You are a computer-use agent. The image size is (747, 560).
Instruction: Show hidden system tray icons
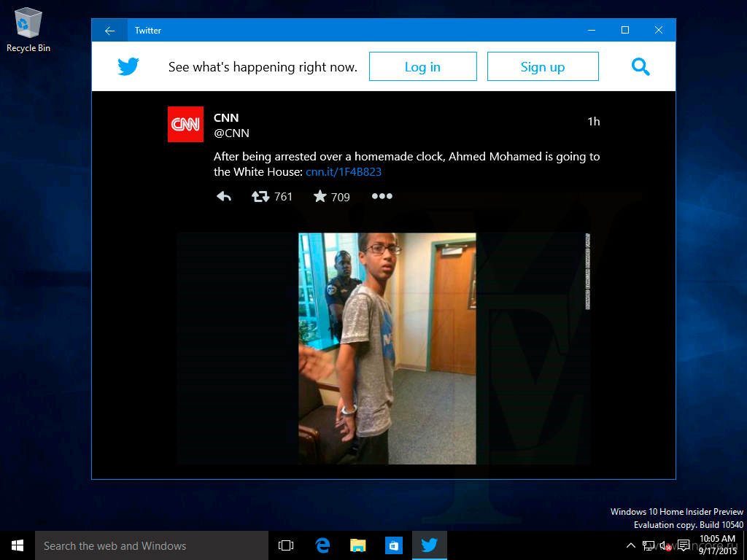click(x=630, y=545)
